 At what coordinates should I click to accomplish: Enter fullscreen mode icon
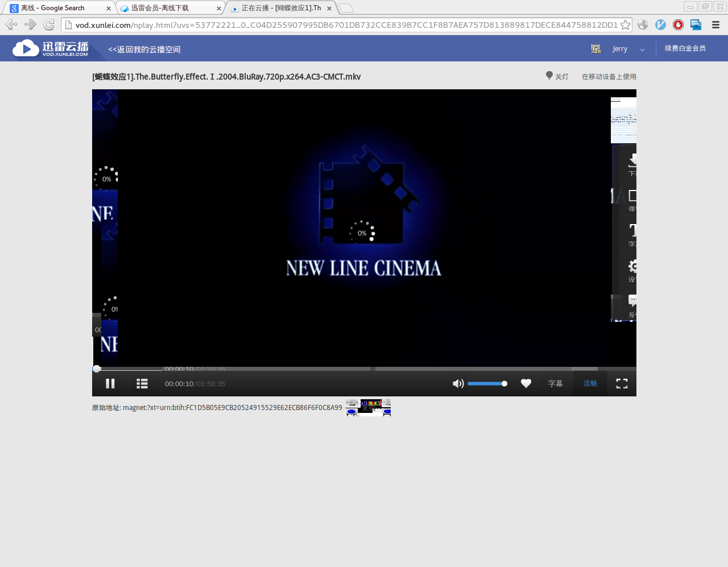(622, 384)
